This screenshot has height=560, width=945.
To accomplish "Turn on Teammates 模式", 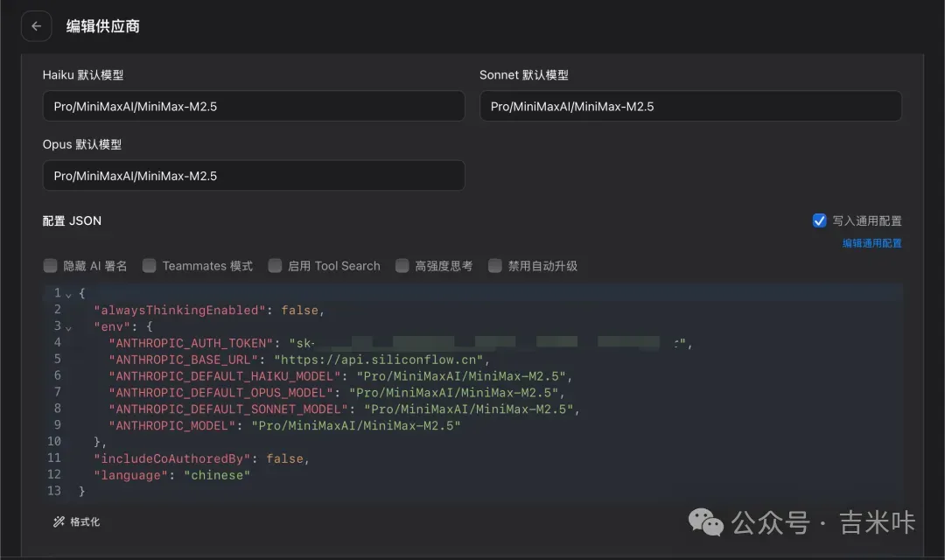I will tap(149, 265).
